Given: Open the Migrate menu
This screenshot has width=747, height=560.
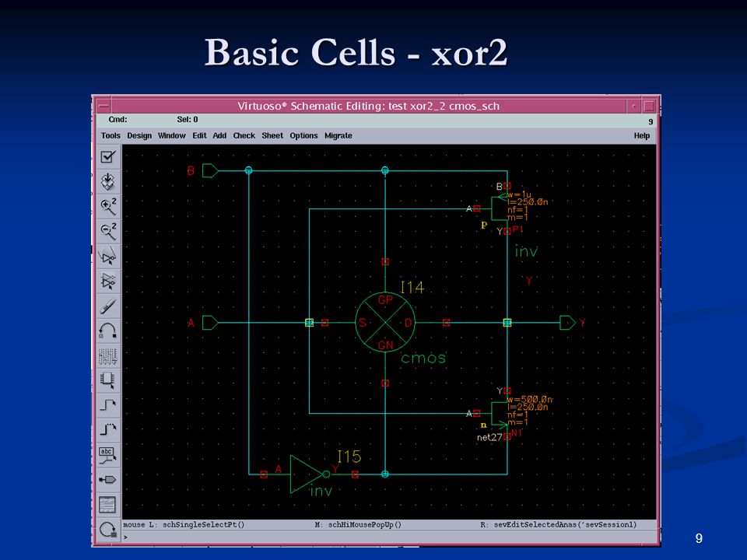Looking at the screenshot, I should (x=338, y=135).
